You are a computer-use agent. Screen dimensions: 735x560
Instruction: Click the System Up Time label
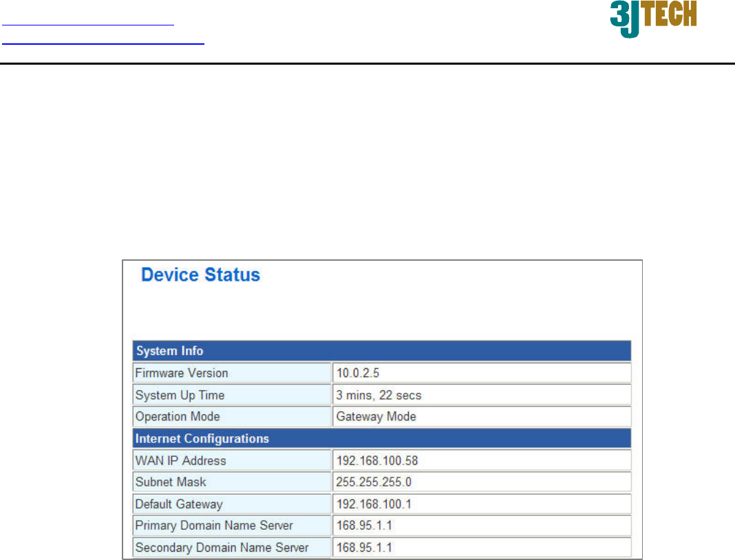pos(180,395)
